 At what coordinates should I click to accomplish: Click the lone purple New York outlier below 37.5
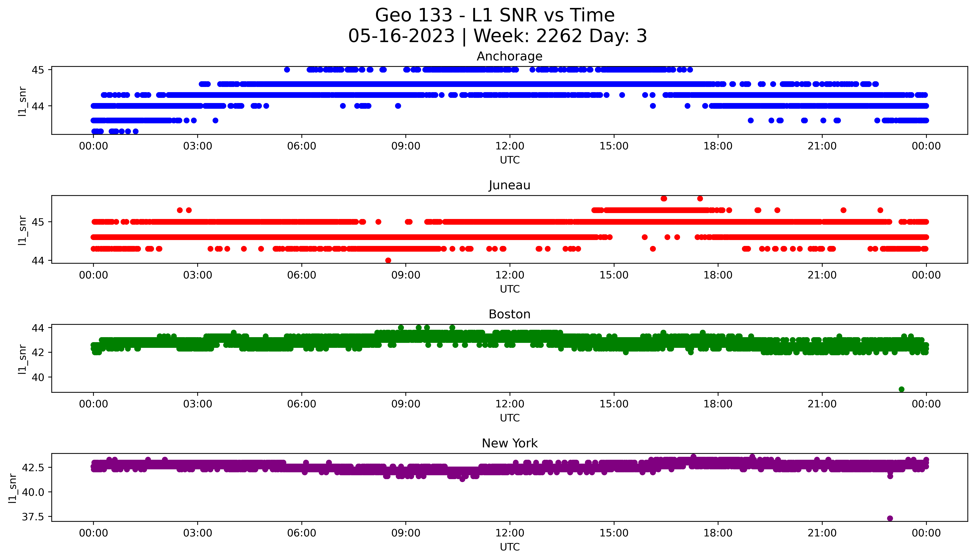(890, 518)
